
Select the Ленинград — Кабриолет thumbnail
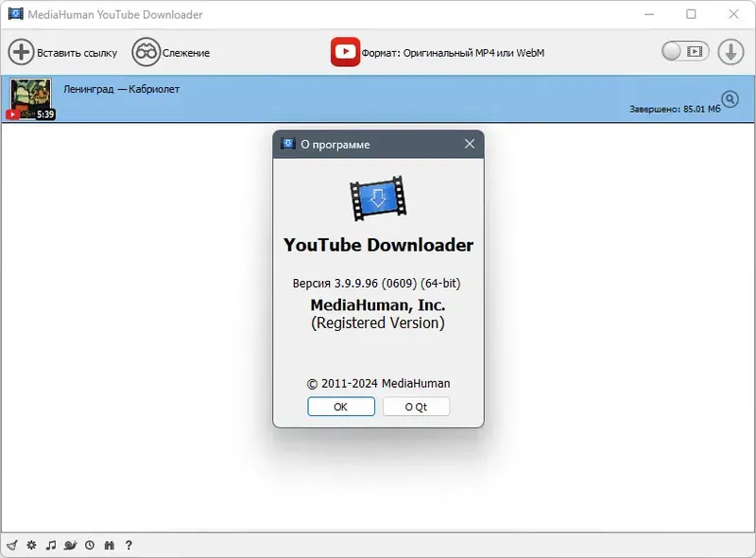tap(31, 99)
